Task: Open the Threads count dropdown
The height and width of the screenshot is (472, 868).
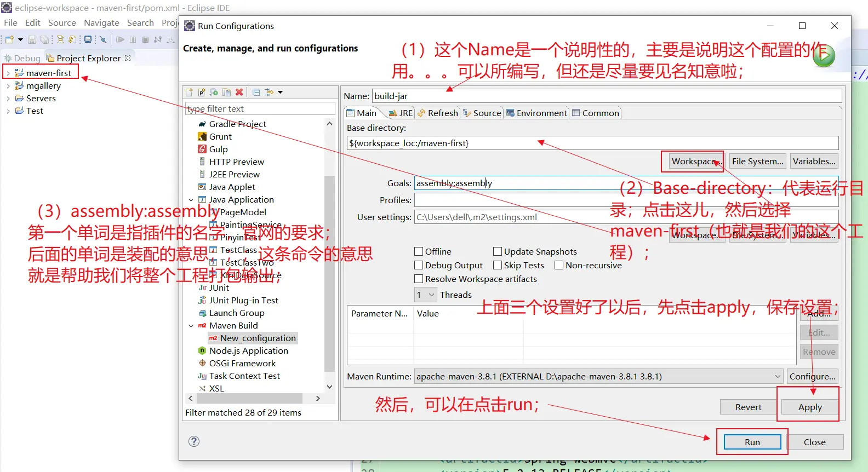Action: pyautogui.click(x=426, y=295)
